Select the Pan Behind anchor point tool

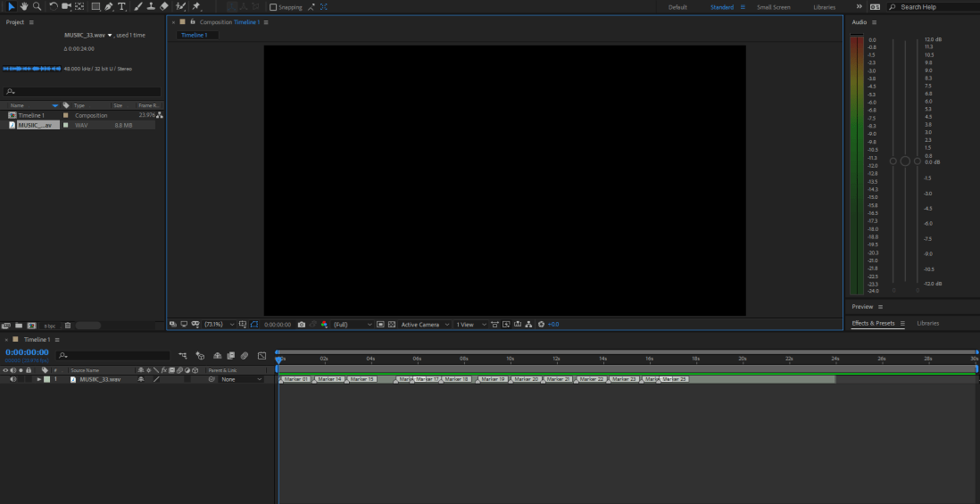[79, 6]
